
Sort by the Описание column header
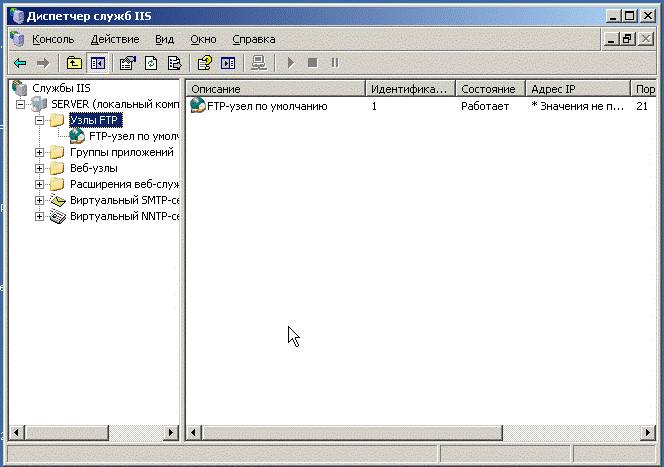point(276,89)
